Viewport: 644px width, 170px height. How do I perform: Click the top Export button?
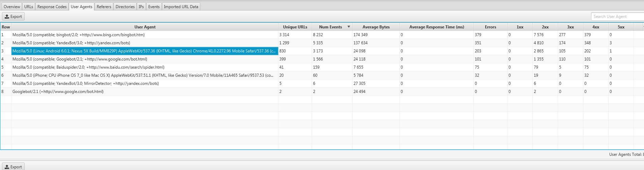[13, 16]
